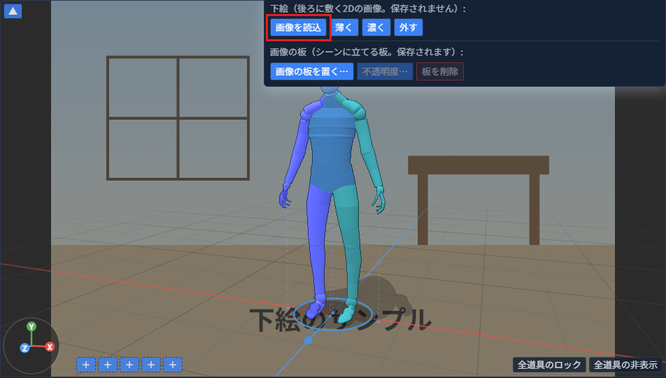
Task: Click the third plus button at bottom
Action: [130, 365]
